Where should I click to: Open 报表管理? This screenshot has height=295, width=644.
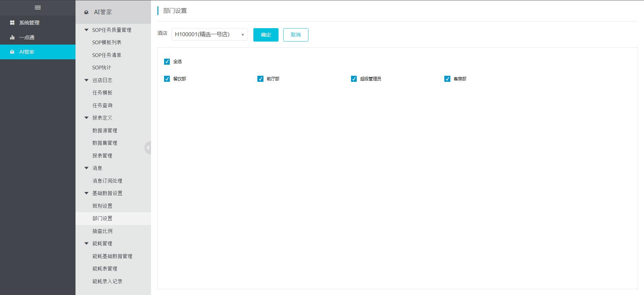tap(102, 156)
